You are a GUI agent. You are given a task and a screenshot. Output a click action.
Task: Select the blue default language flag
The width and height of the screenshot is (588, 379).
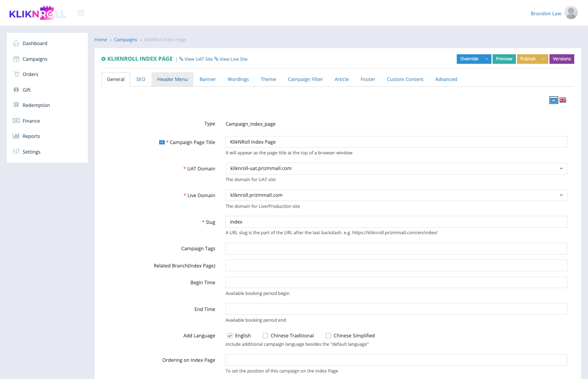[x=554, y=100]
